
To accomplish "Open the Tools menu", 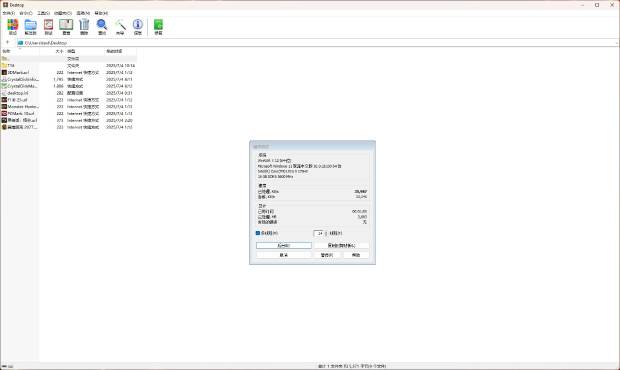I will (x=43, y=13).
